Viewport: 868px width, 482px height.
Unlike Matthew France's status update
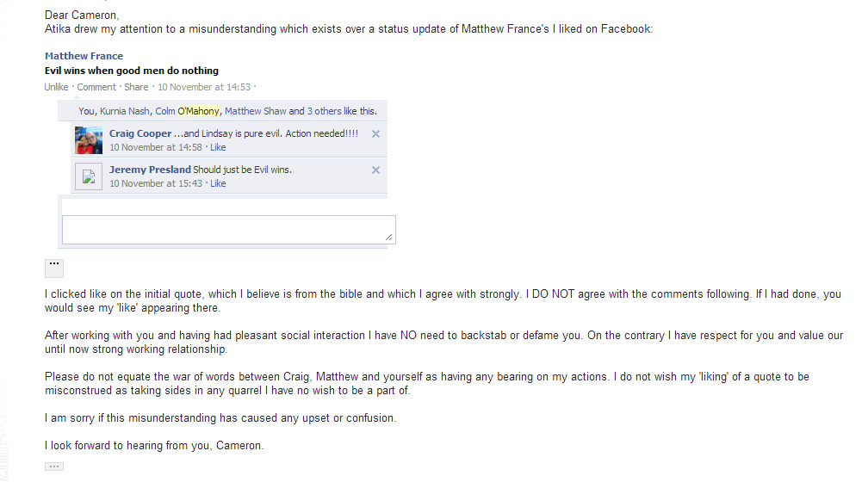tap(56, 87)
